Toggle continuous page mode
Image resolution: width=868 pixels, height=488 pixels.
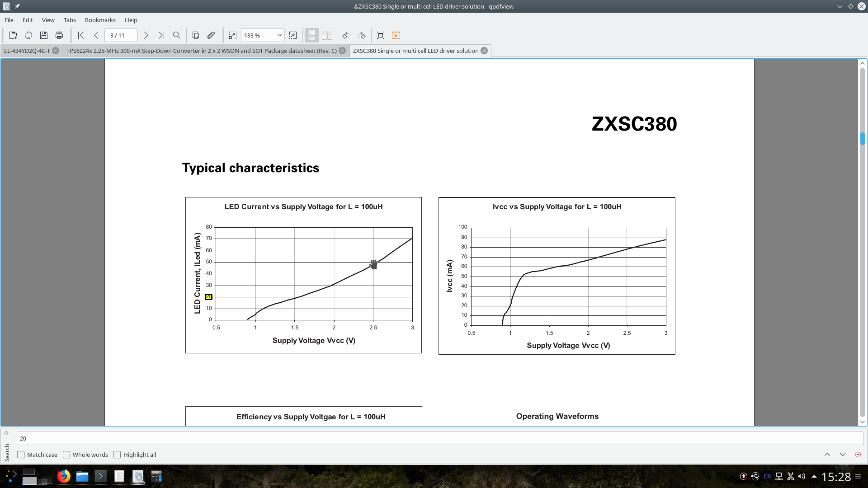point(312,35)
